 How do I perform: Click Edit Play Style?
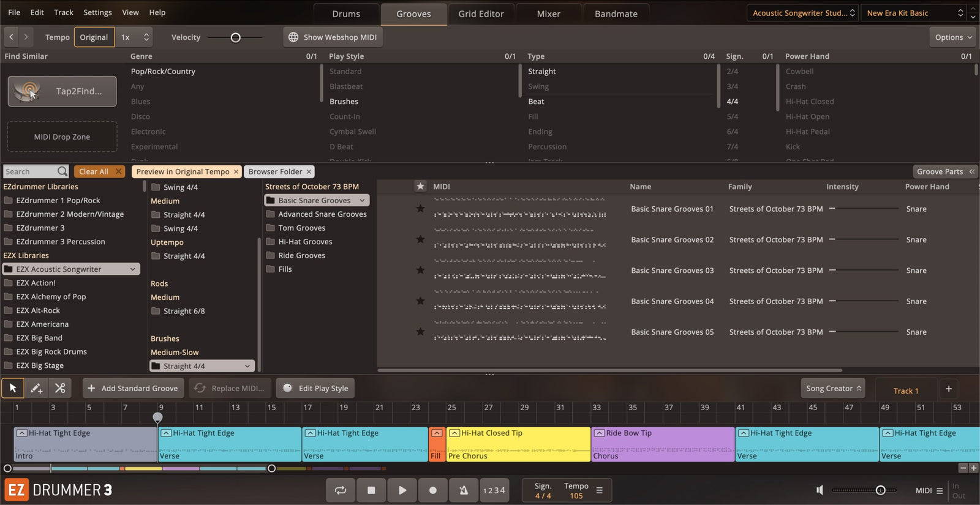[x=315, y=388]
